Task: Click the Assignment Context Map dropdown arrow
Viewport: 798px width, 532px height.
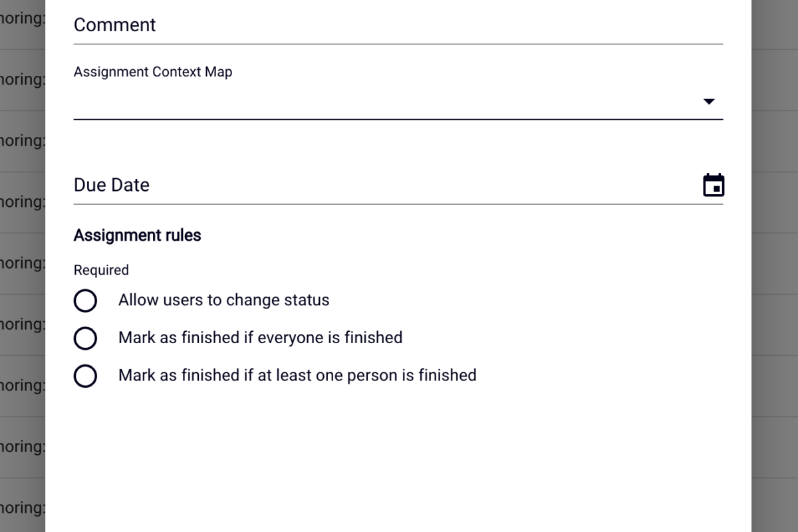Action: [x=709, y=102]
